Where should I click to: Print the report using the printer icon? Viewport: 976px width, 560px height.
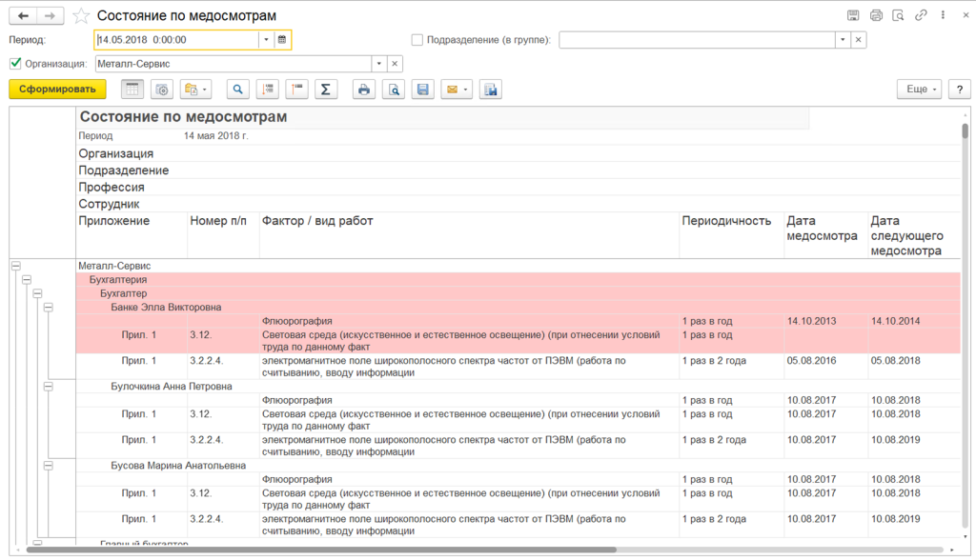tap(364, 90)
